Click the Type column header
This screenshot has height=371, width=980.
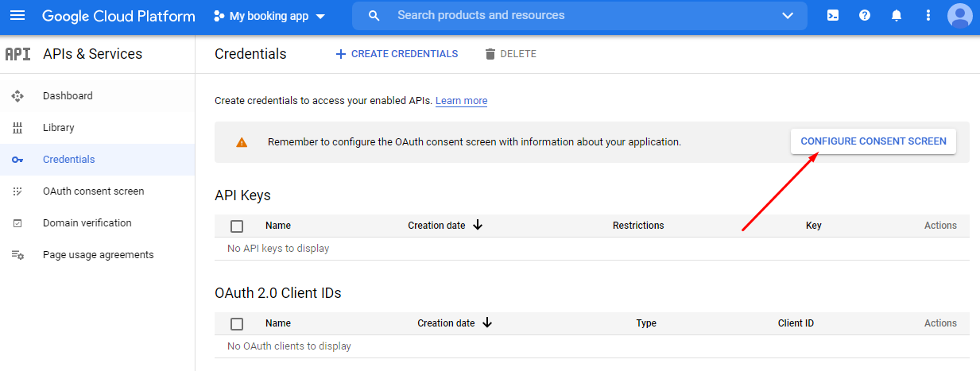click(646, 323)
